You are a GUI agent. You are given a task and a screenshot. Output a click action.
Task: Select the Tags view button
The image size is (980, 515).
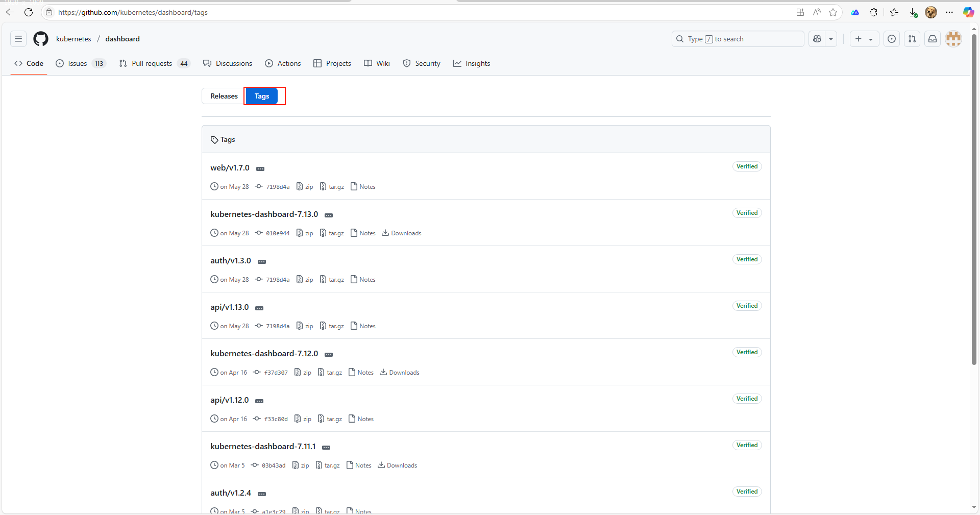click(x=262, y=96)
